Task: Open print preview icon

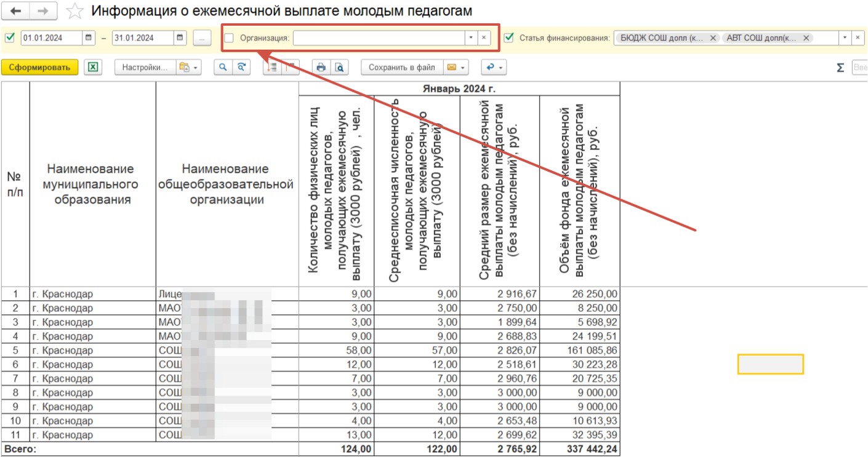Action: [x=339, y=68]
